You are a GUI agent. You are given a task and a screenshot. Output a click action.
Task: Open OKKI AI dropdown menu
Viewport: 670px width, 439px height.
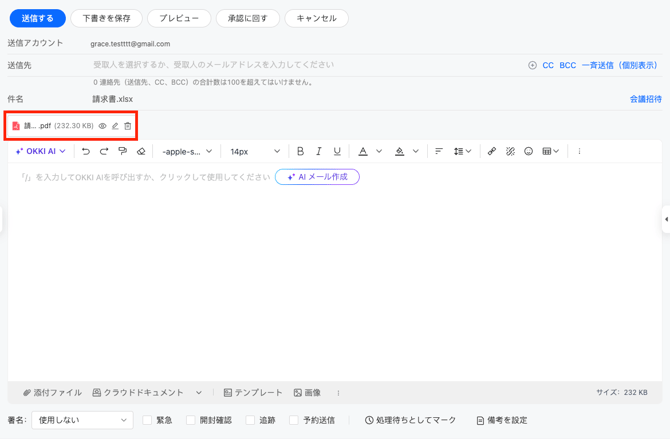(41, 151)
